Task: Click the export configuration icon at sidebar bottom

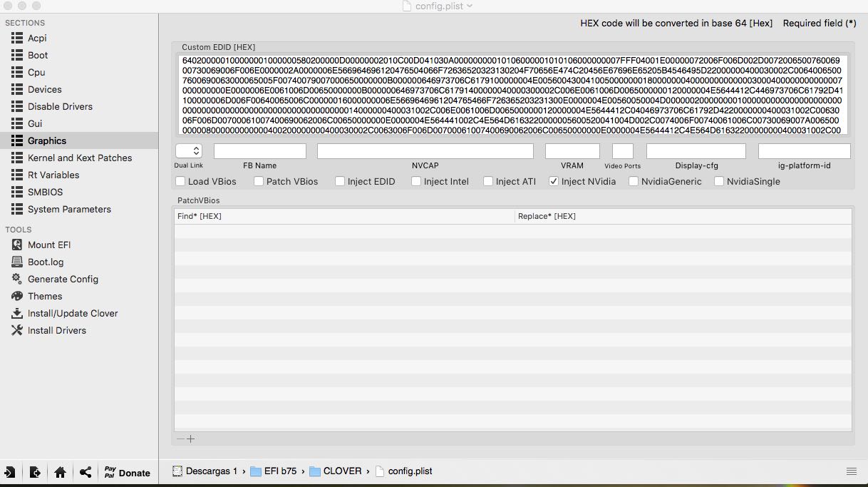Action: [34, 472]
